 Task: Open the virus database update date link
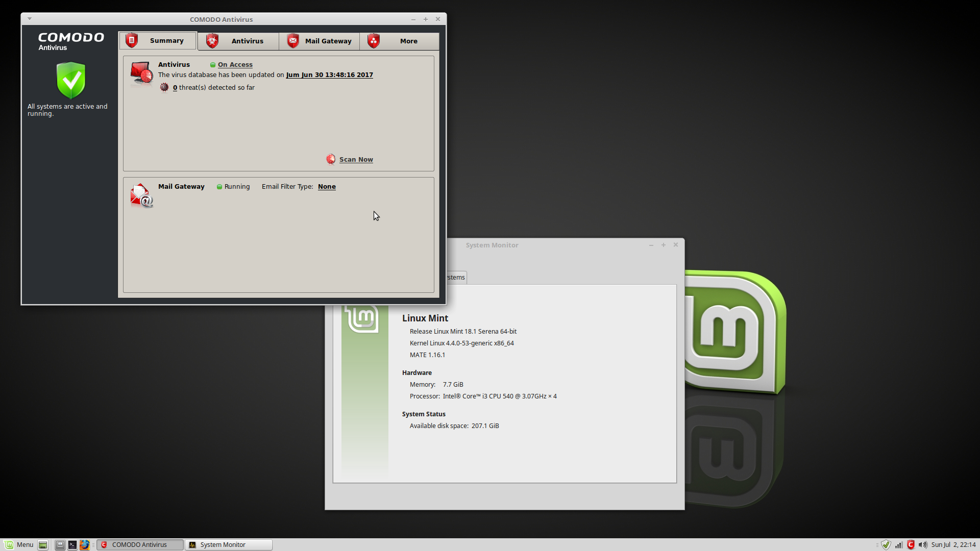[330, 75]
